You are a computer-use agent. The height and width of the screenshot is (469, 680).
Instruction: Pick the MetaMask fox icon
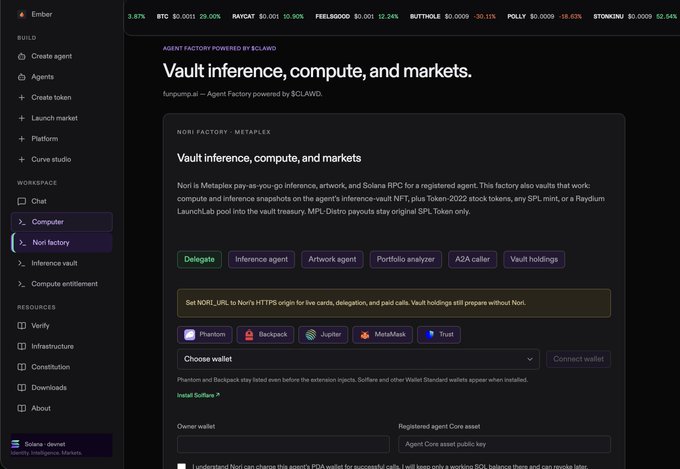(x=365, y=335)
